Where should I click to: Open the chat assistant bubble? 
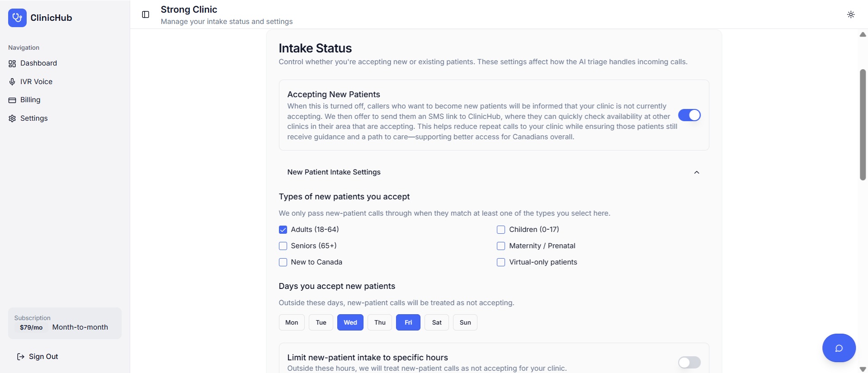839,348
